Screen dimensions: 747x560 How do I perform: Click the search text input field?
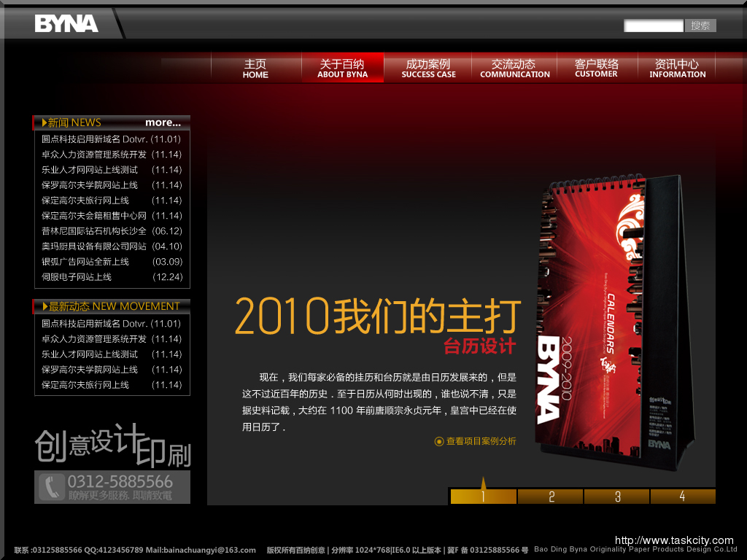pyautogui.click(x=653, y=26)
